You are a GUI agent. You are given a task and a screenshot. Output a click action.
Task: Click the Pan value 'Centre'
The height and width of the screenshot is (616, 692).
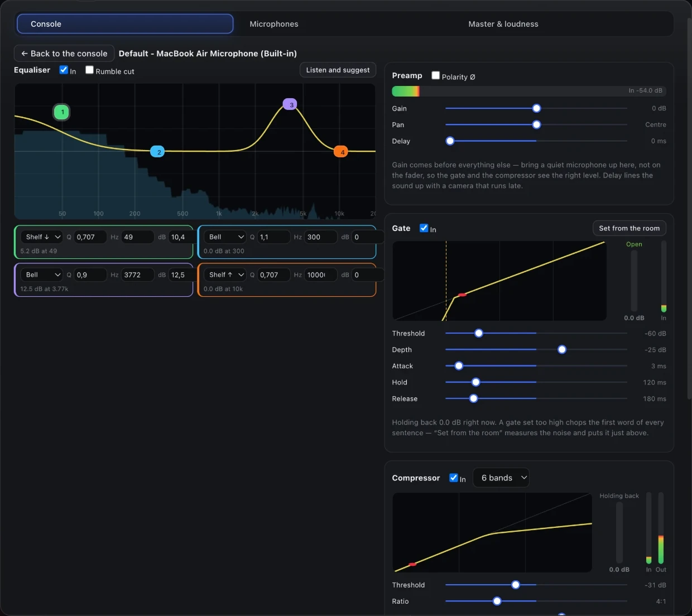pyautogui.click(x=656, y=125)
